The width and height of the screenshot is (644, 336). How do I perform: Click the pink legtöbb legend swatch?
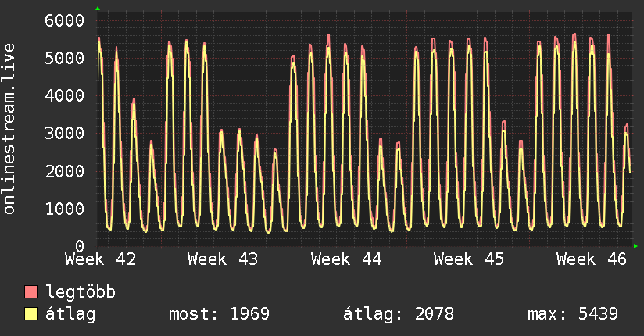click(30, 291)
